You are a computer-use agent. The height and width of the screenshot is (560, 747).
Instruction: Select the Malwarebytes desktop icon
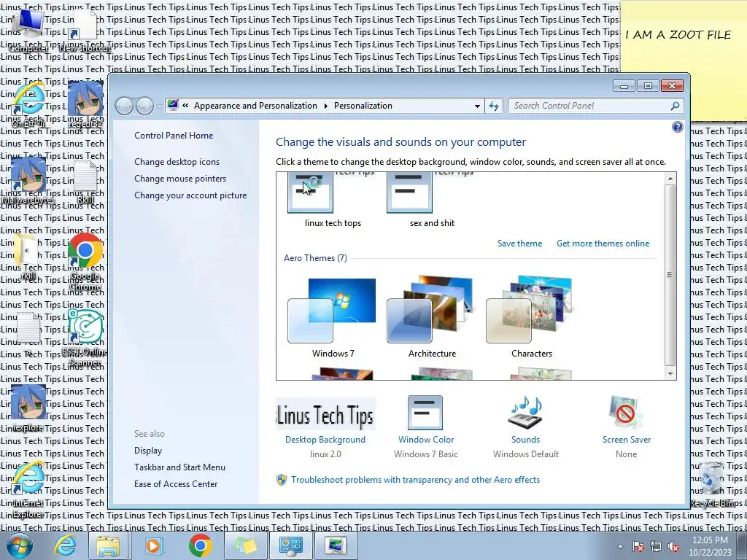point(28,181)
